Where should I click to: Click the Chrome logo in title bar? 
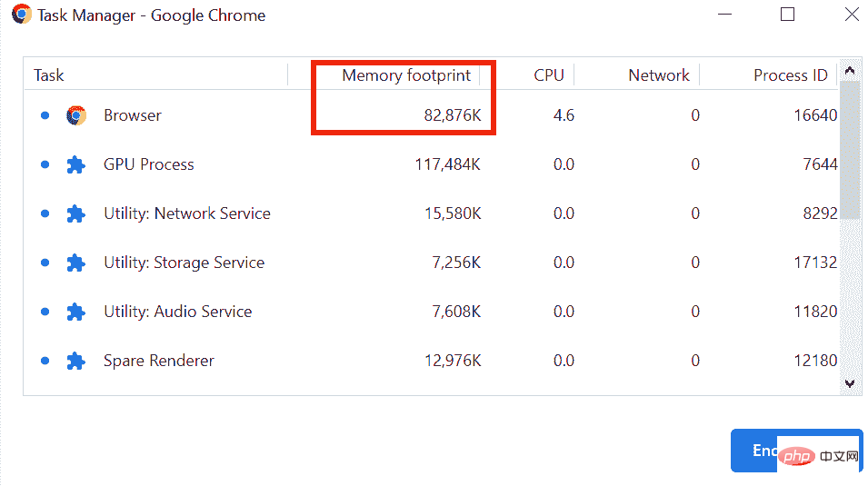(22, 15)
